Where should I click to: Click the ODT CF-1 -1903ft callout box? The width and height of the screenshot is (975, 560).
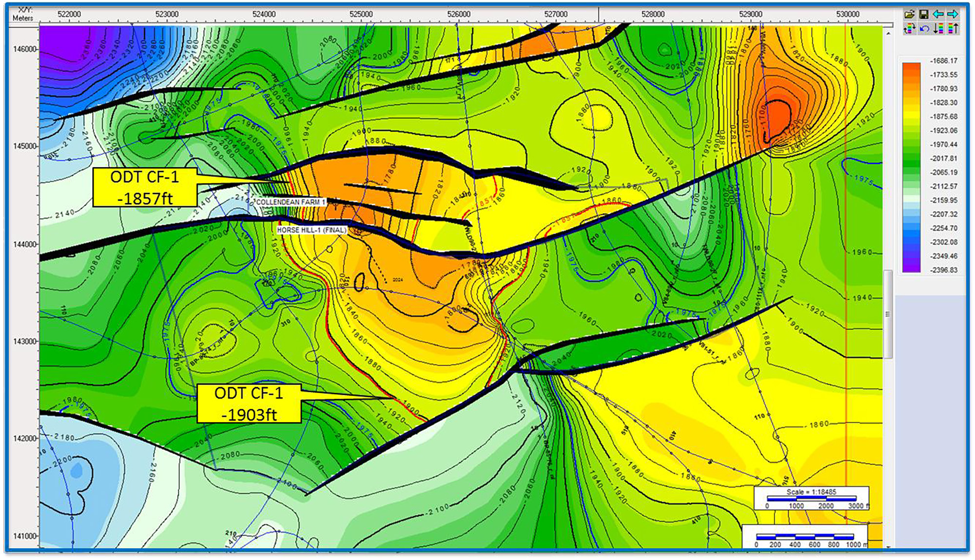(x=249, y=404)
